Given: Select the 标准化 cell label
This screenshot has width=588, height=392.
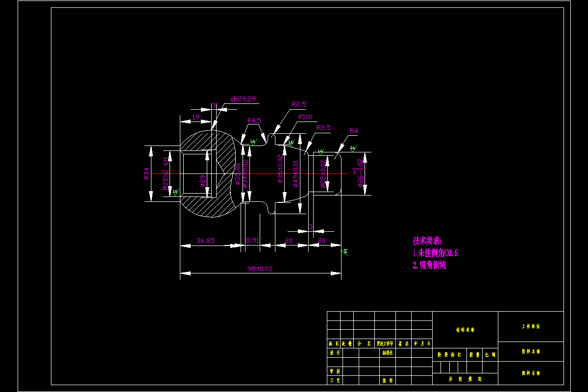Looking at the screenshot, I should point(387,353).
